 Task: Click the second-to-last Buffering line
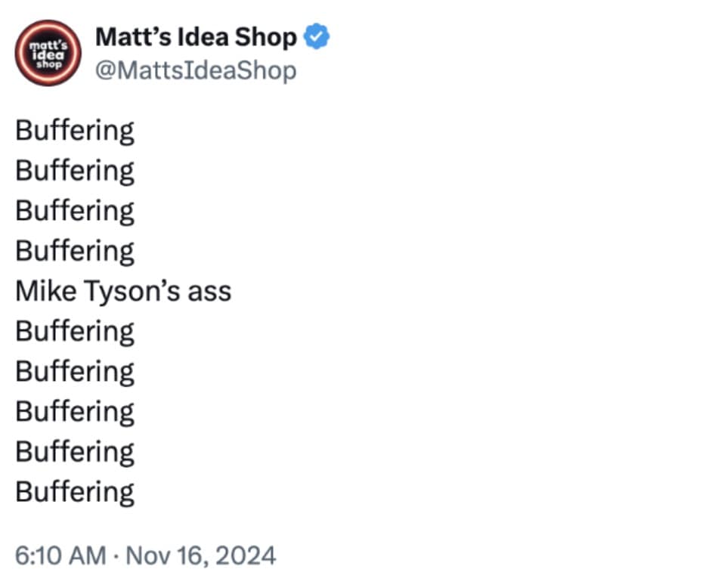point(75,451)
